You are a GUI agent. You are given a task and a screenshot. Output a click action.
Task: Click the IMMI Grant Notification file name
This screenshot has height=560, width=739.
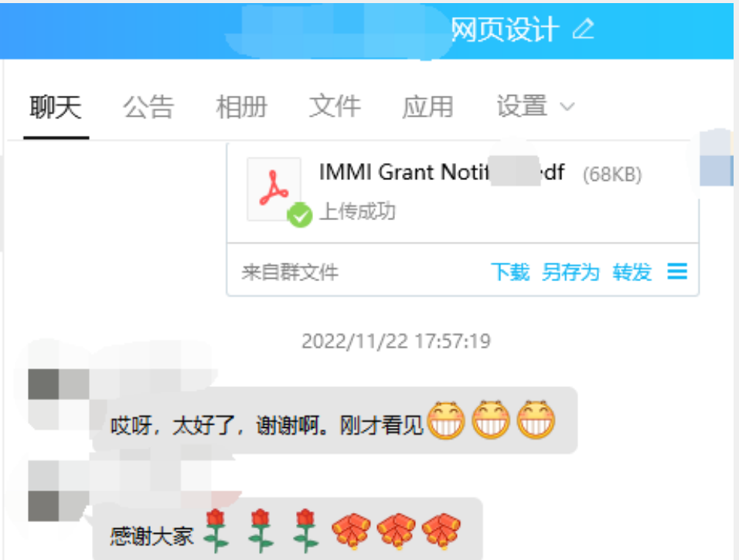coord(441,172)
